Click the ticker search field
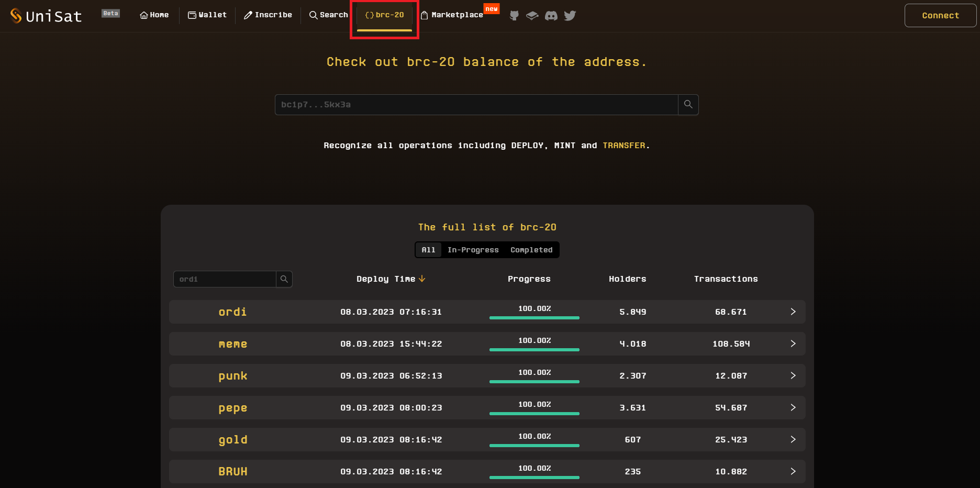This screenshot has height=488, width=980. coord(225,279)
